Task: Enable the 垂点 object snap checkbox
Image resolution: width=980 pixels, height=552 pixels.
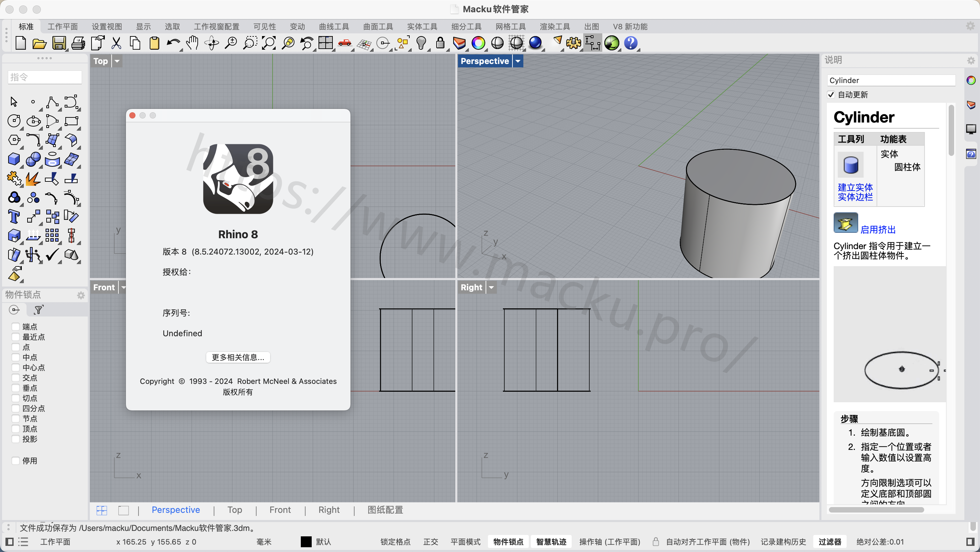Action: [x=16, y=388]
